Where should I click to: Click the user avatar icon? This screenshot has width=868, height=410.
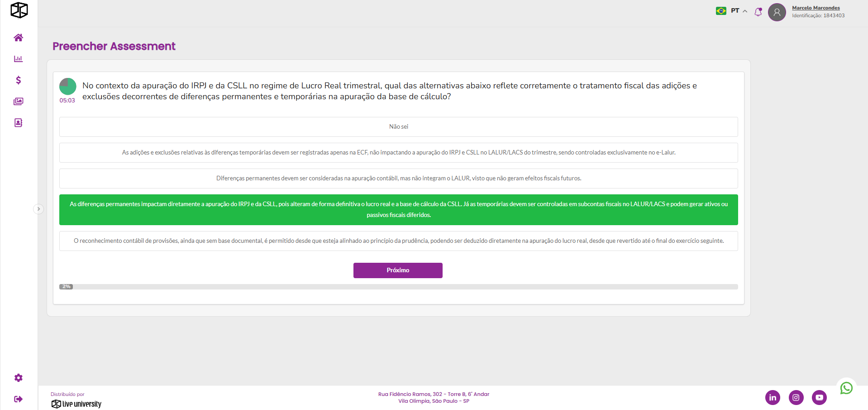coord(777,12)
